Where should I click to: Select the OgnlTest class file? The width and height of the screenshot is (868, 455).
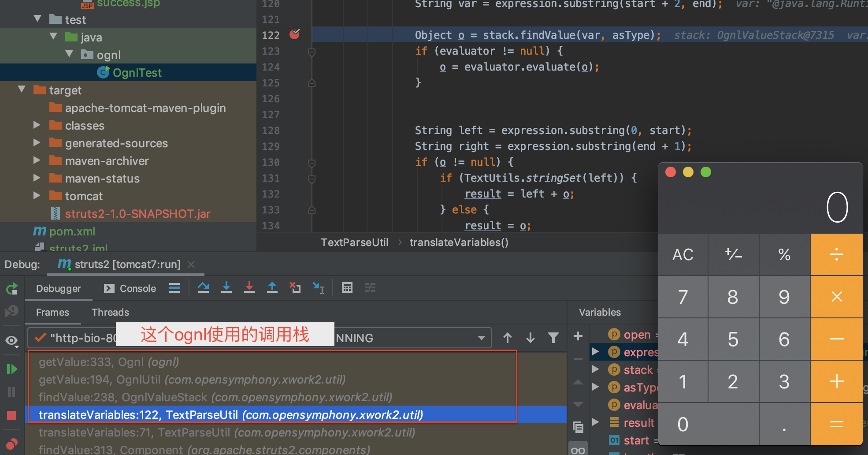coord(129,72)
